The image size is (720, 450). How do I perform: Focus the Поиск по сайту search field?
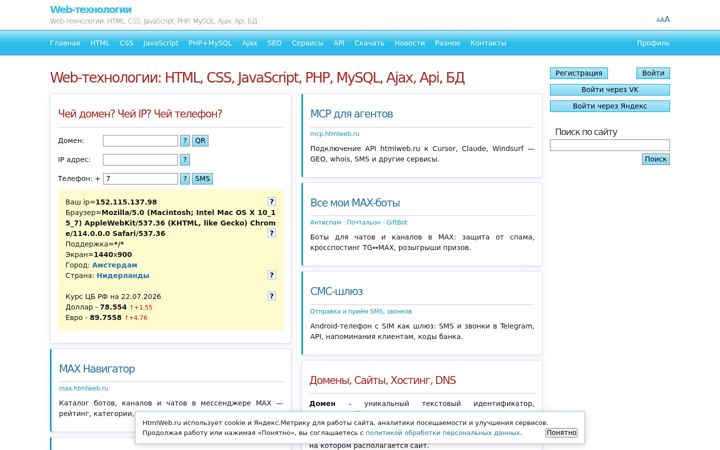pyautogui.click(x=610, y=145)
